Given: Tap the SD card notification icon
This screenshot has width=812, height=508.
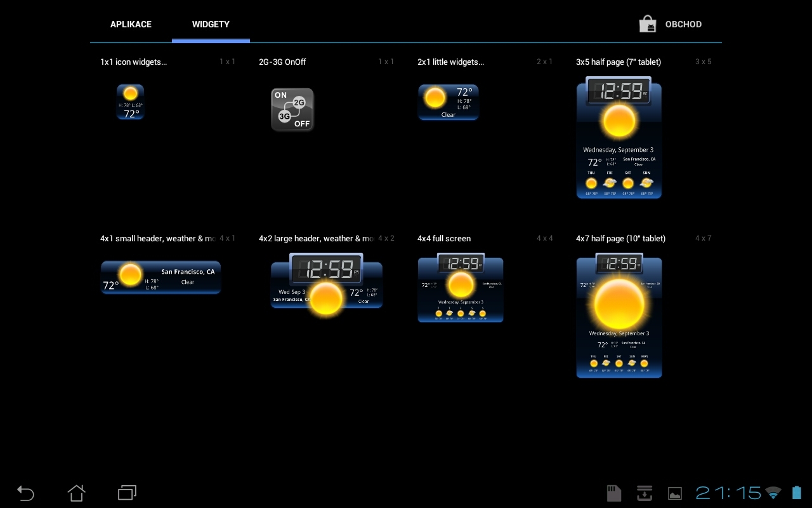Looking at the screenshot, I should [x=613, y=493].
